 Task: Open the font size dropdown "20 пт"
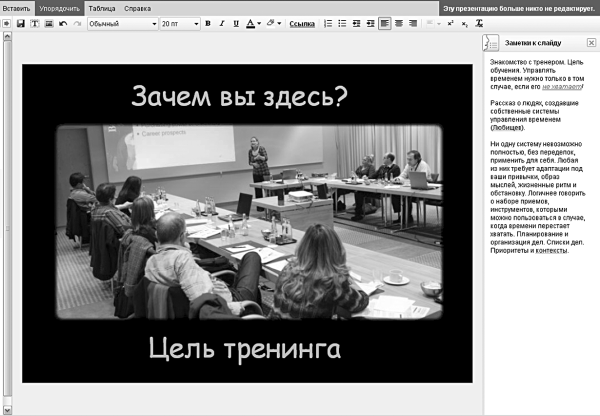click(178, 23)
